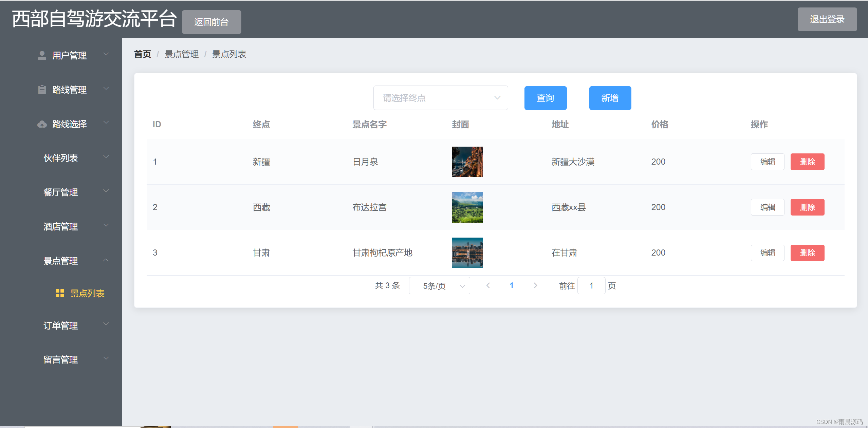Click the 首页 breadcrumb link
The image size is (868, 428).
pos(143,54)
